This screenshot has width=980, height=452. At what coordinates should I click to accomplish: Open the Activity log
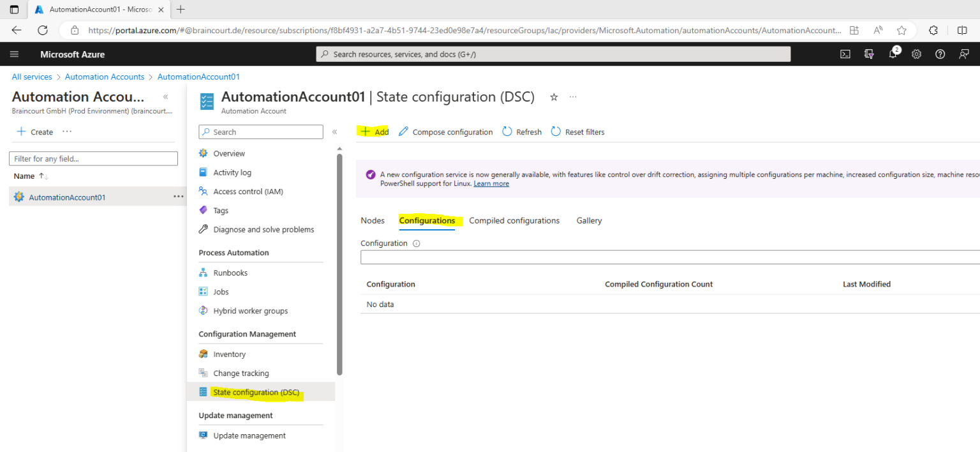point(234,172)
